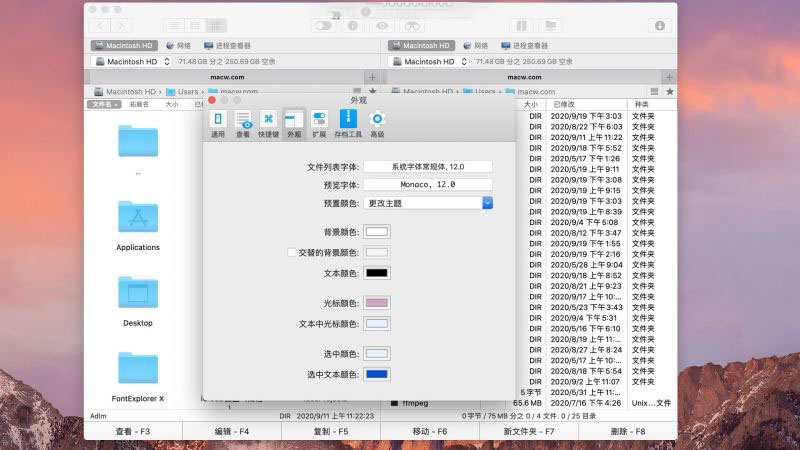
Task: Open the 查看 viewer preferences tab
Action: click(243, 124)
